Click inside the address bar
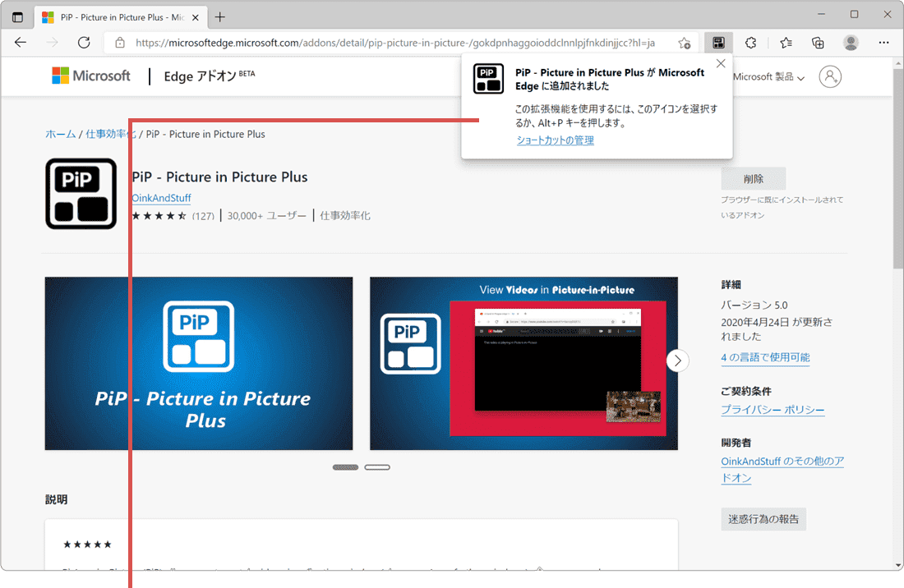This screenshot has height=588, width=904. (x=370, y=42)
